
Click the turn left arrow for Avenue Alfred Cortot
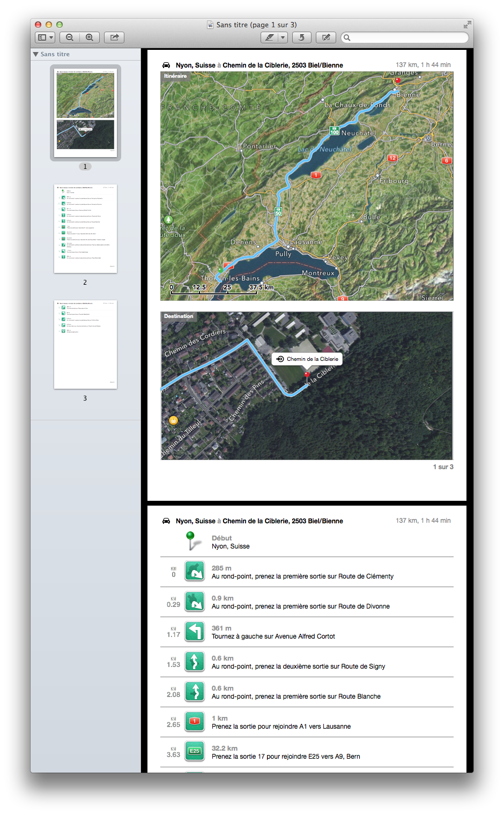click(x=195, y=631)
